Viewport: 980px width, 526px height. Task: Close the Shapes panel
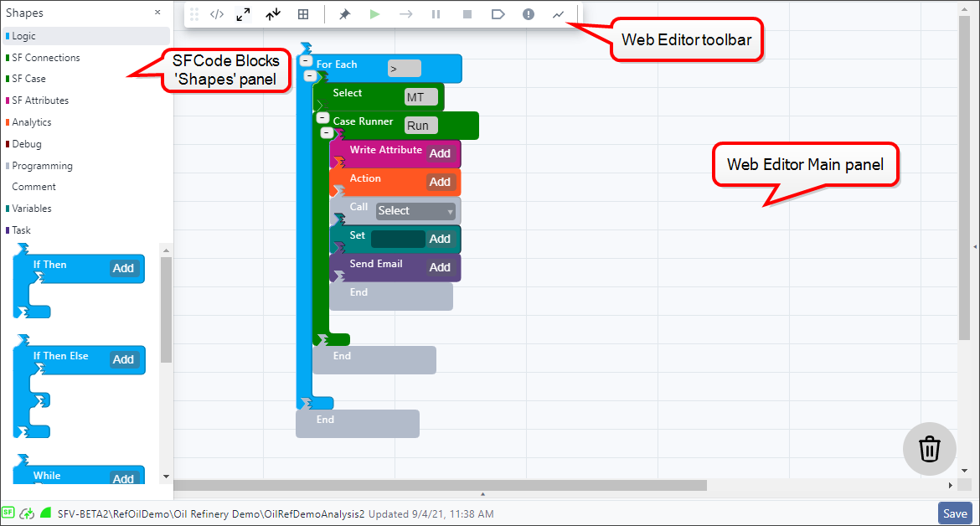pyautogui.click(x=157, y=13)
